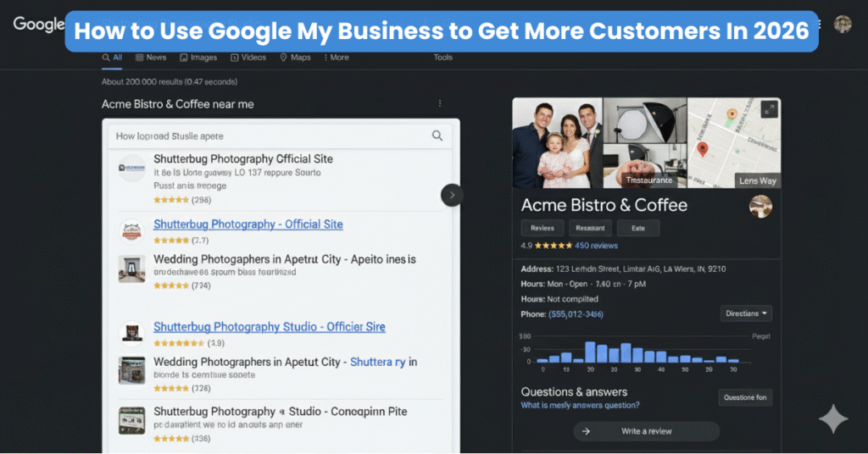Open the More search options menu
The width and height of the screenshot is (868, 454).
[337, 58]
